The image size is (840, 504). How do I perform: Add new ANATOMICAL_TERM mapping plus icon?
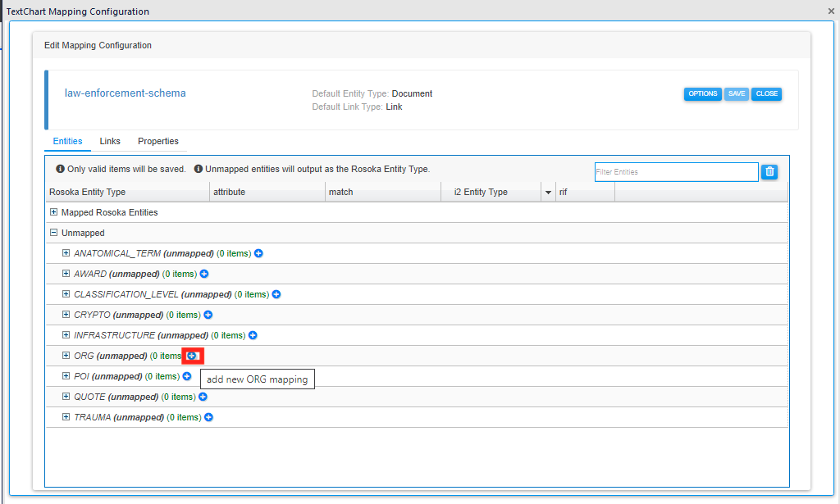[258, 253]
